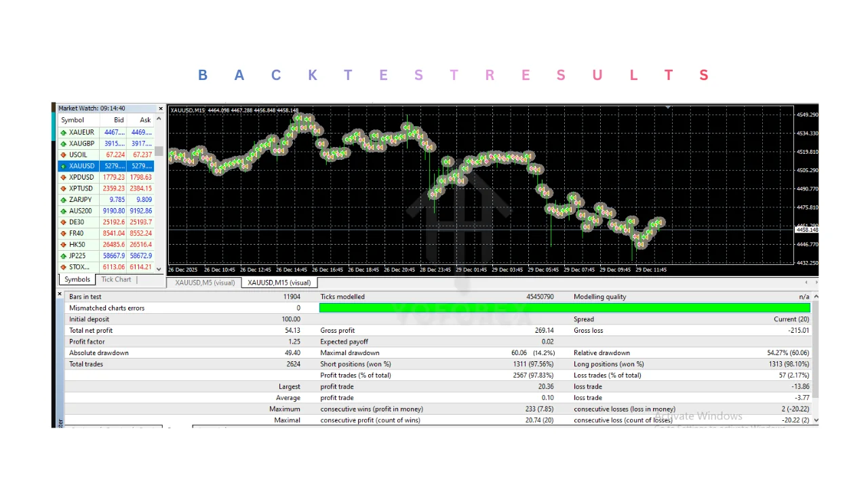Viewport: 868px width, 488px height.
Task: Click the direction arrow icon next to XPDUSD
Action: click(x=64, y=177)
